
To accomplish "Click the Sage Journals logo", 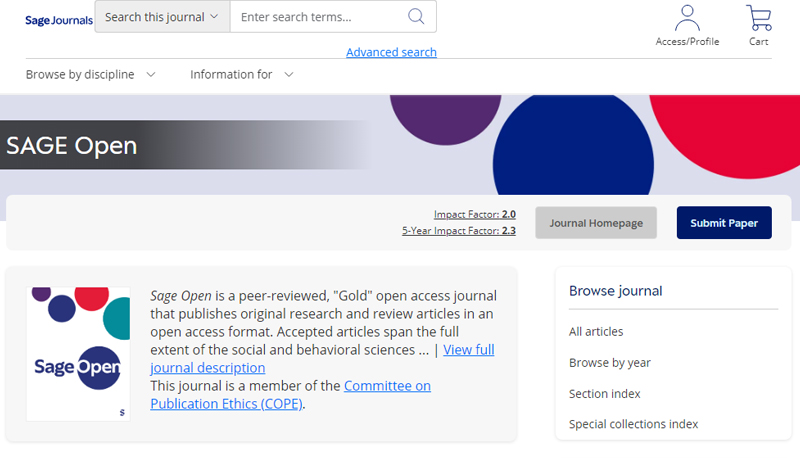I will point(59,20).
